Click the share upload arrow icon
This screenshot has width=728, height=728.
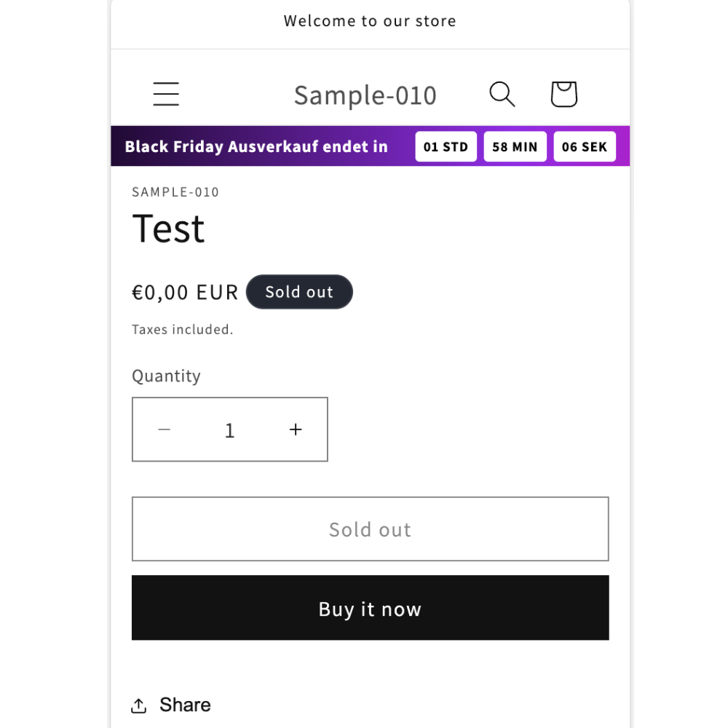(138, 705)
